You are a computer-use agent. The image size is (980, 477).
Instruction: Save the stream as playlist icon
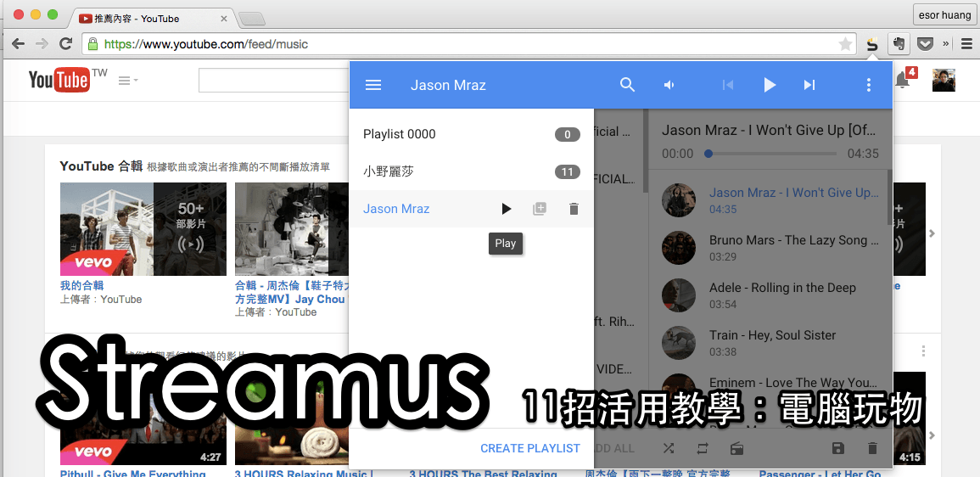839,448
